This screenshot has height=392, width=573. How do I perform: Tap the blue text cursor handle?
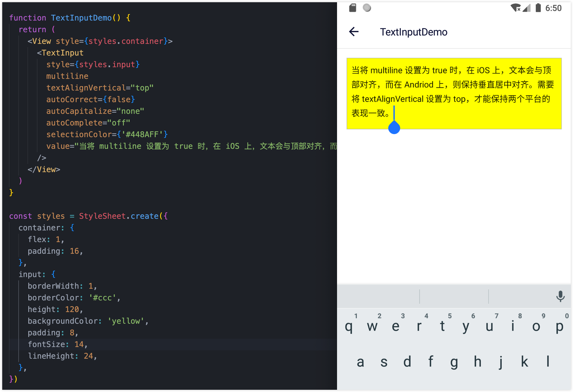pos(394,127)
